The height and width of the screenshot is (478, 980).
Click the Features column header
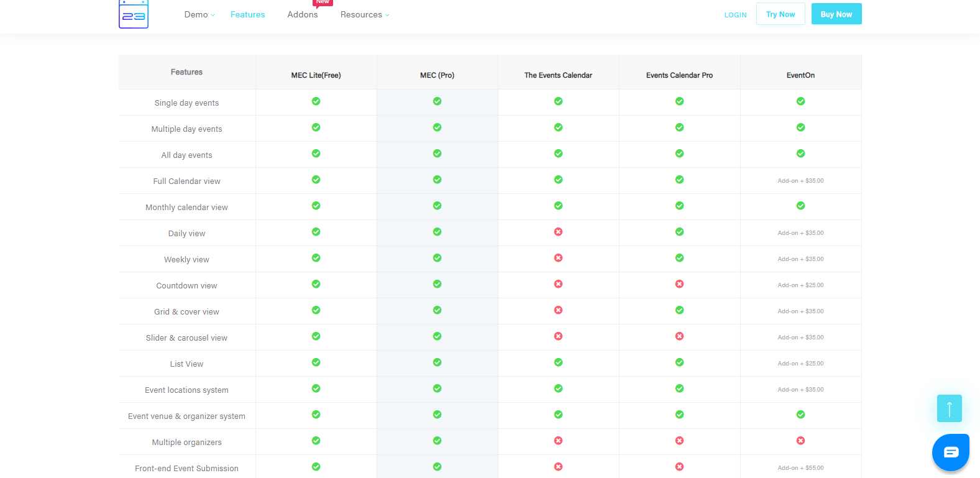[x=186, y=72]
